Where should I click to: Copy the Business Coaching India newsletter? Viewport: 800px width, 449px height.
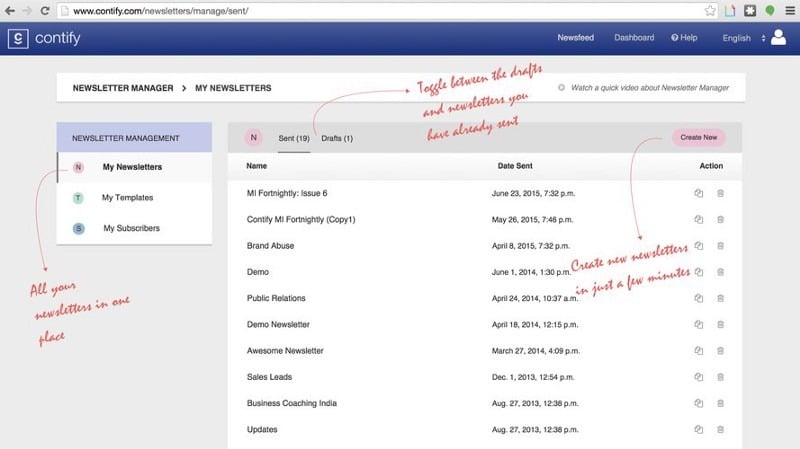[698, 403]
